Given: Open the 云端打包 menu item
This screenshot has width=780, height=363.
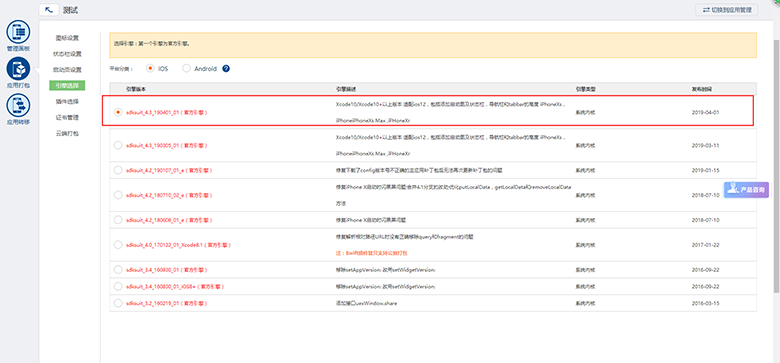Looking at the screenshot, I should [67, 134].
